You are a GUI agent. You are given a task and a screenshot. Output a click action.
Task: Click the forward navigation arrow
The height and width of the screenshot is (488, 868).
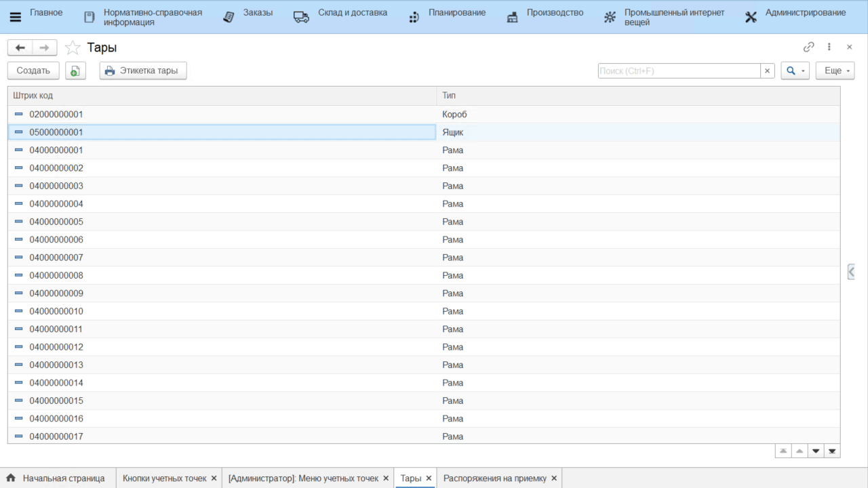(x=44, y=47)
